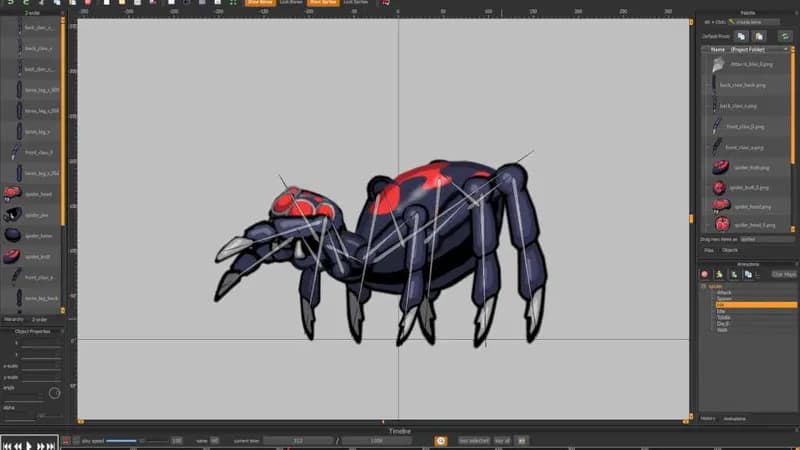Jump to last frame with skip-to-end button
Viewport: 800px width, 450px height.
coord(51,446)
